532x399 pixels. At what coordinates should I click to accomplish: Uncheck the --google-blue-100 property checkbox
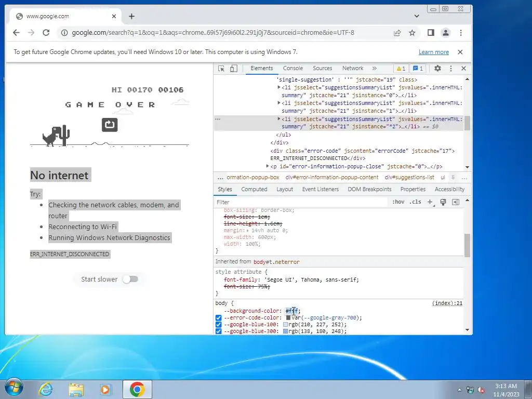[x=218, y=325]
